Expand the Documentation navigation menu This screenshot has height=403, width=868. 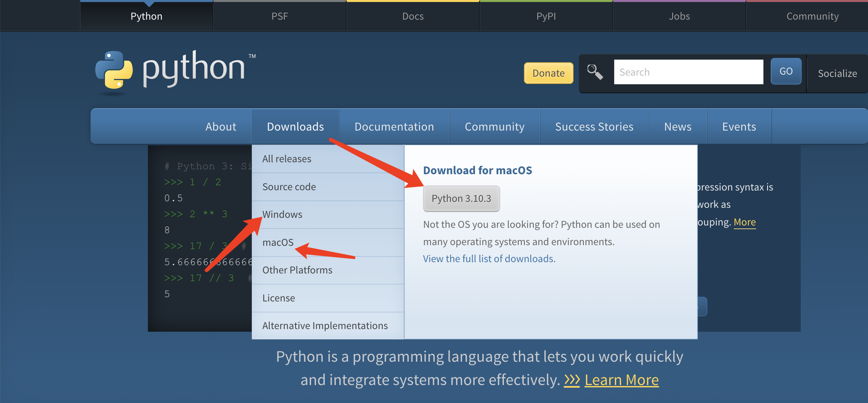click(394, 127)
